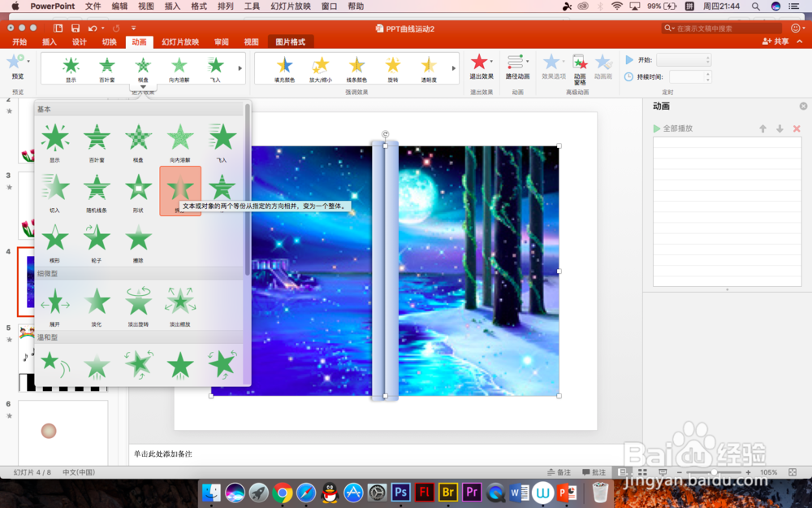Choose the 轮子 entrance animation
812x508 pixels.
click(97, 242)
